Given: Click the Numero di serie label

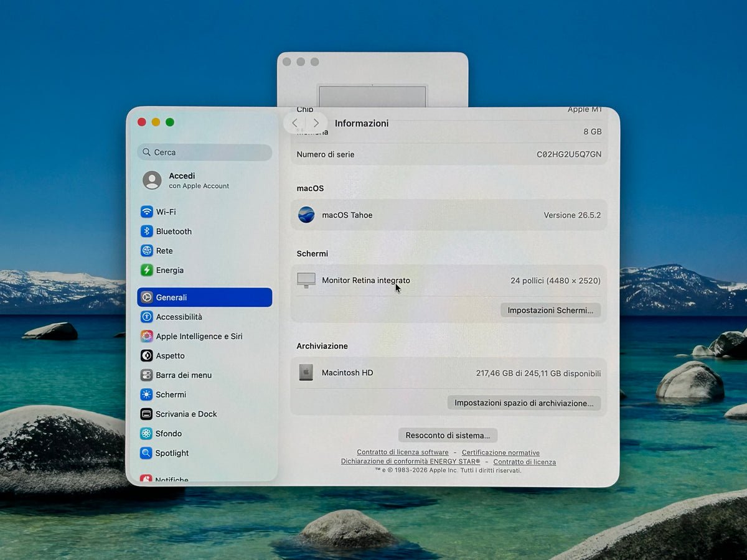Looking at the screenshot, I should pos(326,154).
